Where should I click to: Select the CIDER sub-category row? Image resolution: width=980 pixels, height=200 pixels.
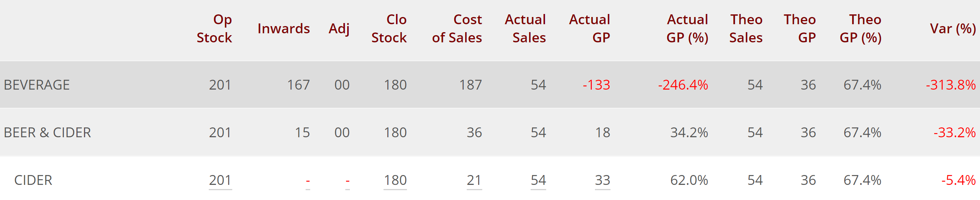[x=33, y=180]
